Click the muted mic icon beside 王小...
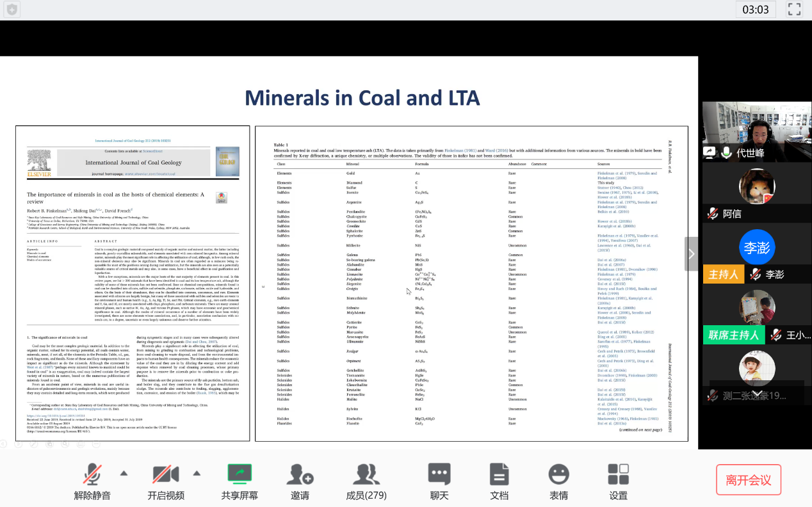The image size is (812, 507). coord(775,335)
